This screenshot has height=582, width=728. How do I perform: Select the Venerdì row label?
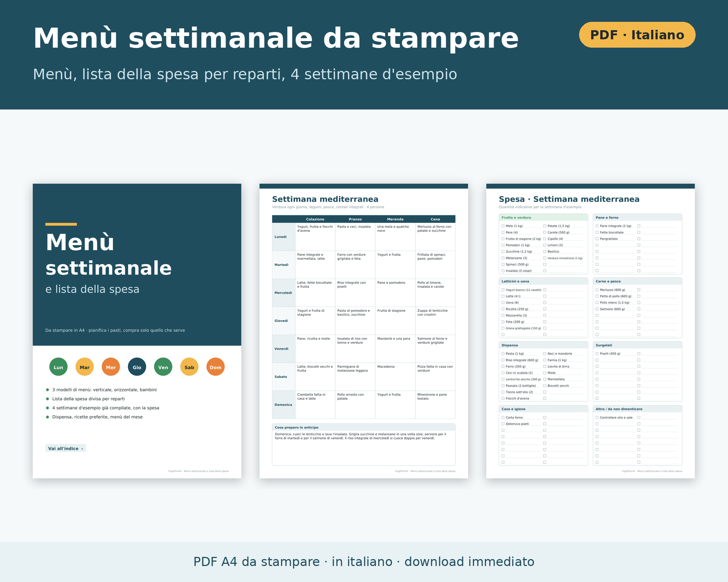pos(284,349)
